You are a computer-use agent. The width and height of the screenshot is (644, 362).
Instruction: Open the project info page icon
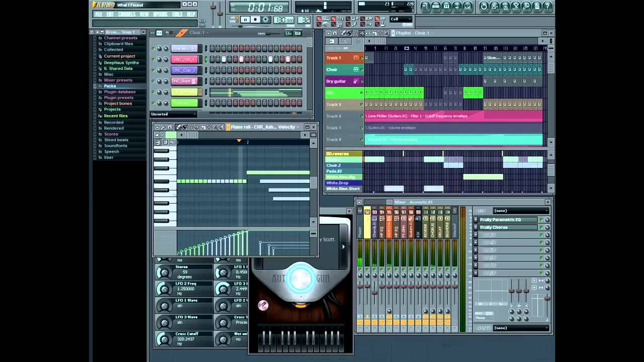tap(537, 7)
